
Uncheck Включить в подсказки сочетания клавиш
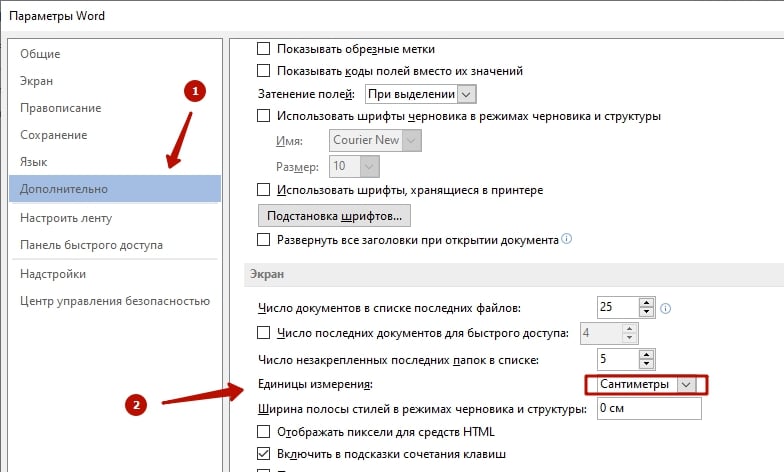tap(264, 454)
